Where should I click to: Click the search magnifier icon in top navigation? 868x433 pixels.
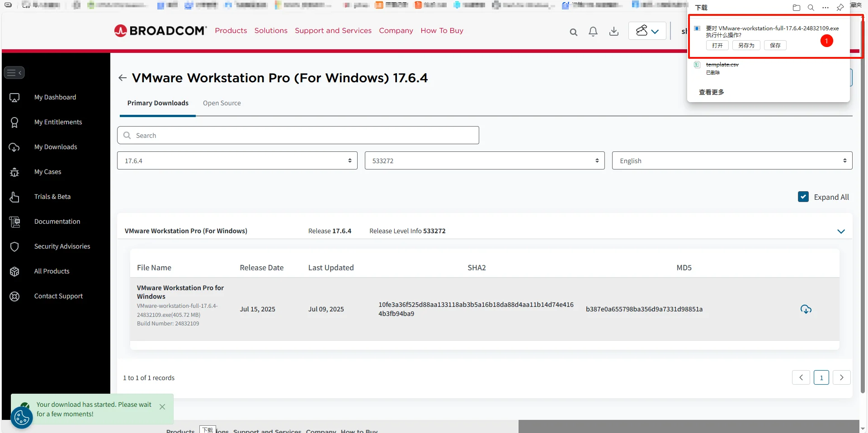pos(573,32)
